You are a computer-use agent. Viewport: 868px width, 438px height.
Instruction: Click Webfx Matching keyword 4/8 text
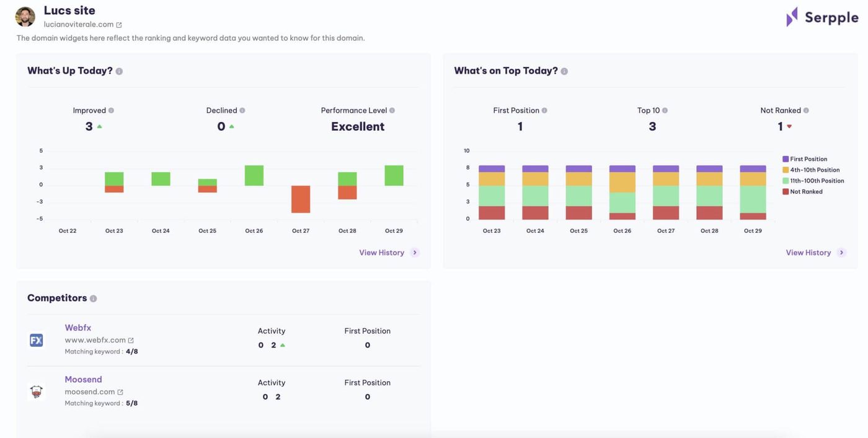pos(101,351)
